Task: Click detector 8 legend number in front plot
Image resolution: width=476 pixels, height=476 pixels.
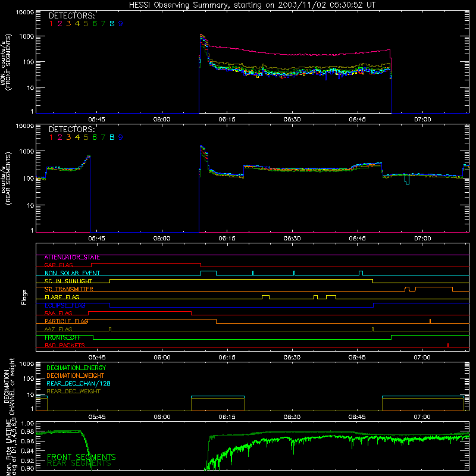Action: pos(112,24)
